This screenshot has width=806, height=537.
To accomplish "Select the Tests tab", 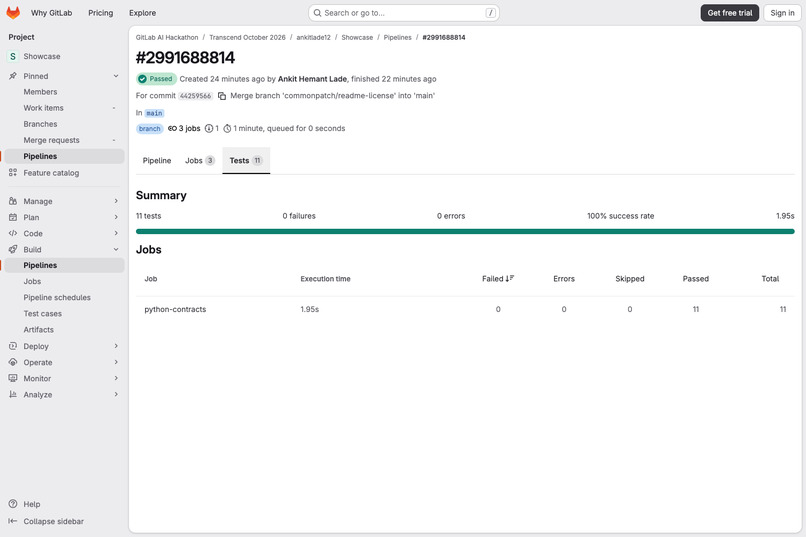I will 246,161.
